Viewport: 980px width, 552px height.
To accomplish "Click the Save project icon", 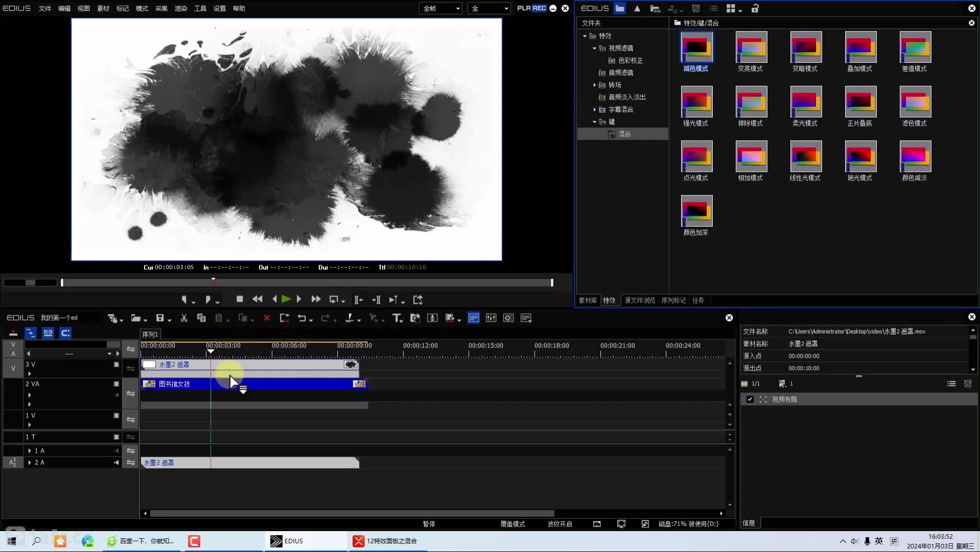I will click(x=160, y=318).
